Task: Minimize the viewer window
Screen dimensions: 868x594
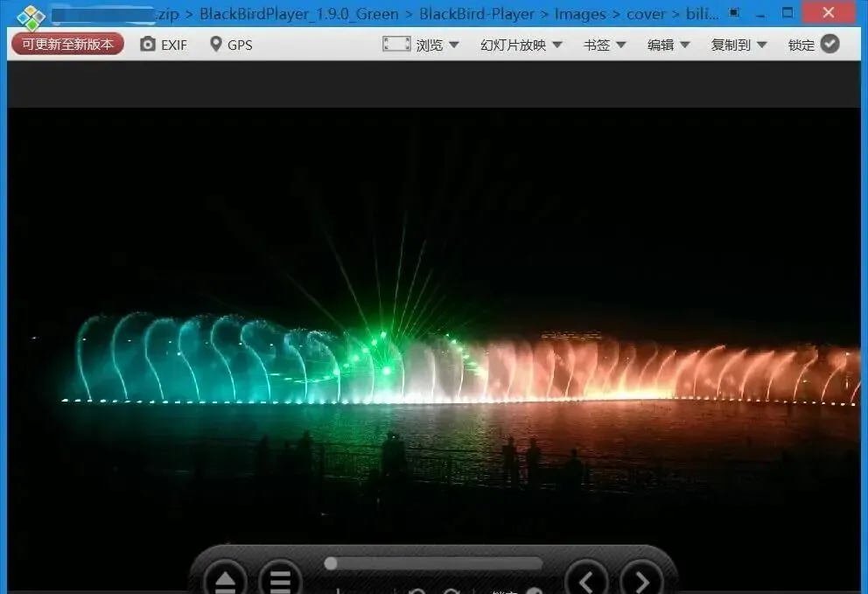Action: coord(760,13)
